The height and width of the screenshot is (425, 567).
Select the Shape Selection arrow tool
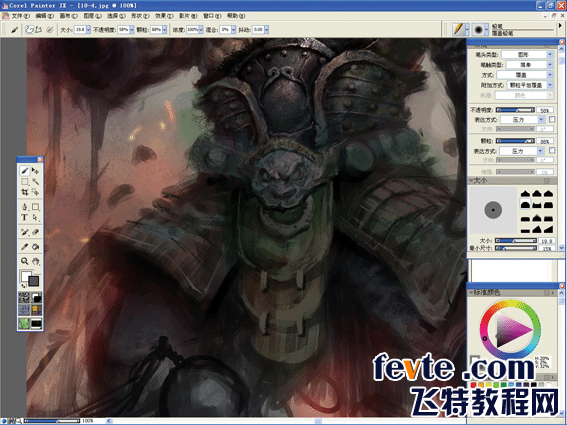35,218
